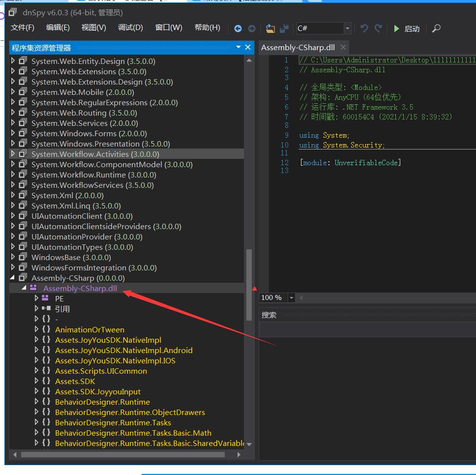Navigate forward with the greyed arrow button
Viewport: 476px width, 475px height.
click(252, 29)
